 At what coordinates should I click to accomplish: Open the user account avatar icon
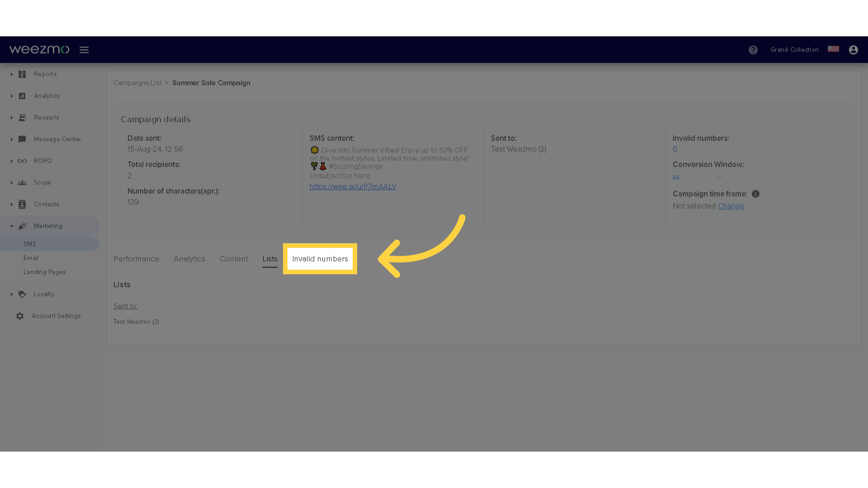853,50
